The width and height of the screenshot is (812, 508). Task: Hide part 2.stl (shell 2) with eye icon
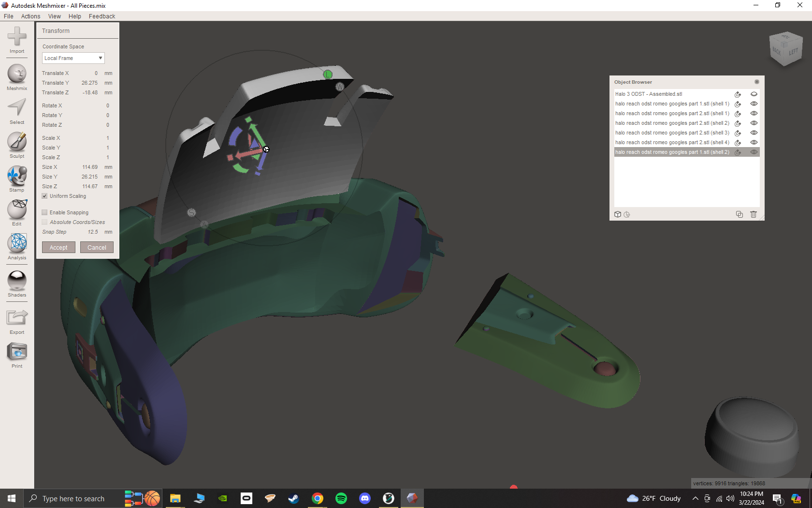[x=754, y=123]
